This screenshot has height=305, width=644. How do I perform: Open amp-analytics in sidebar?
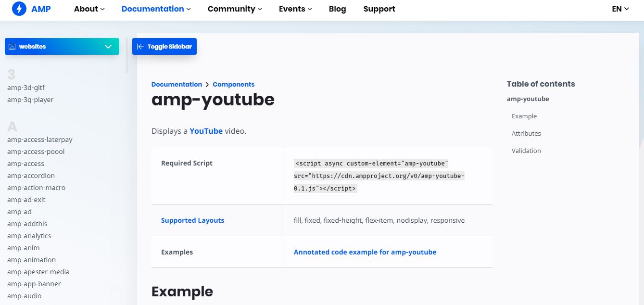(29, 236)
